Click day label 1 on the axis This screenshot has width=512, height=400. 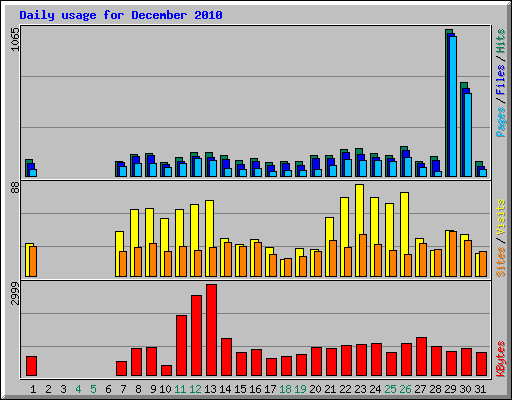[33, 389]
